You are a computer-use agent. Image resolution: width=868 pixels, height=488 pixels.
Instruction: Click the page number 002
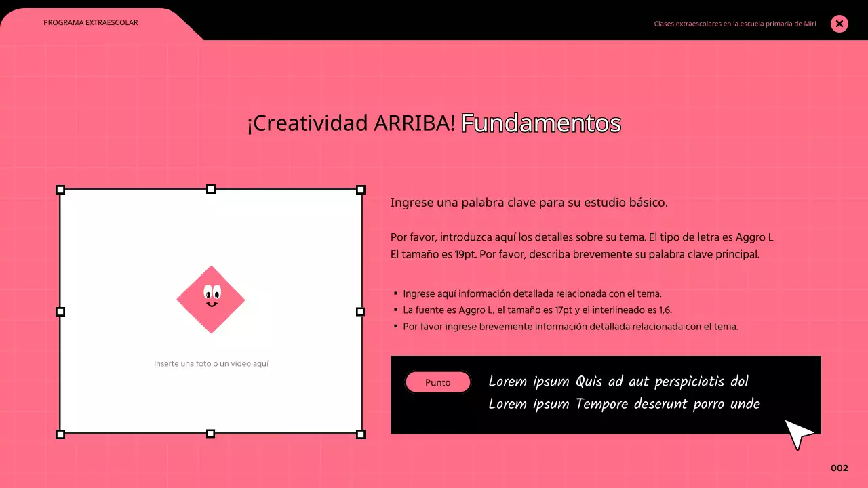839,468
